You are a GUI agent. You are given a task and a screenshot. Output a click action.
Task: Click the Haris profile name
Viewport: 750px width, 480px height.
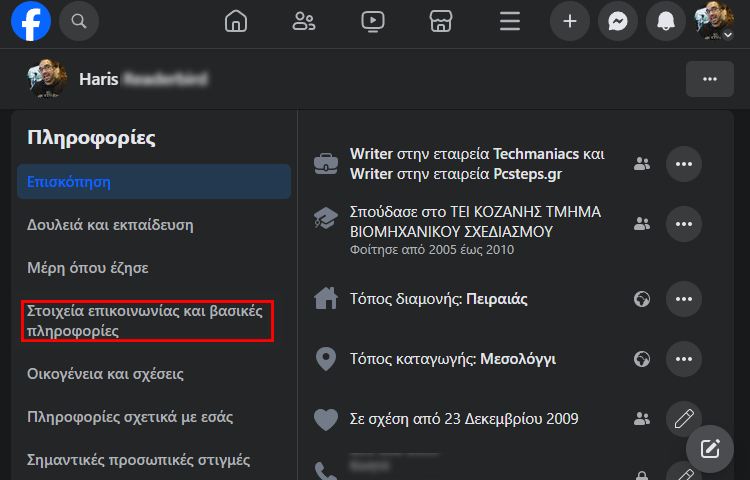point(99,79)
